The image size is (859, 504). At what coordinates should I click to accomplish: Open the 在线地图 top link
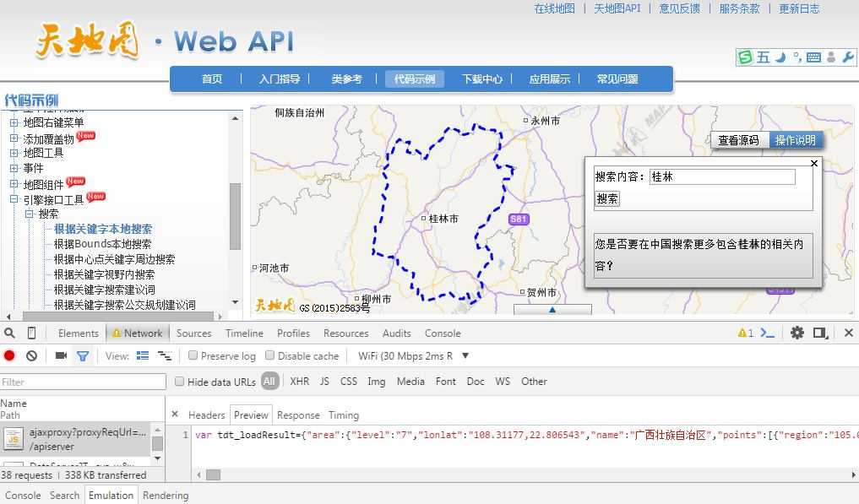554,8
